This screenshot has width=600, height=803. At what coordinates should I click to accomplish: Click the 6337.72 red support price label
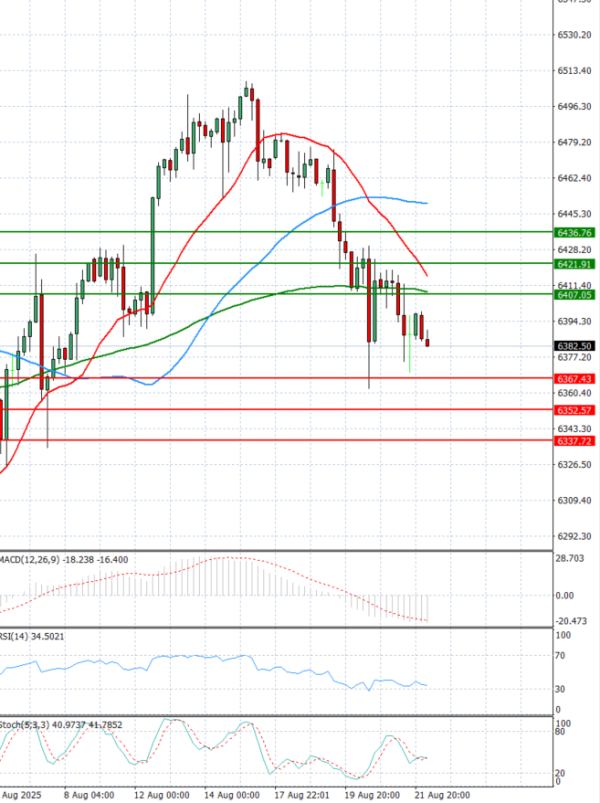tap(574, 441)
